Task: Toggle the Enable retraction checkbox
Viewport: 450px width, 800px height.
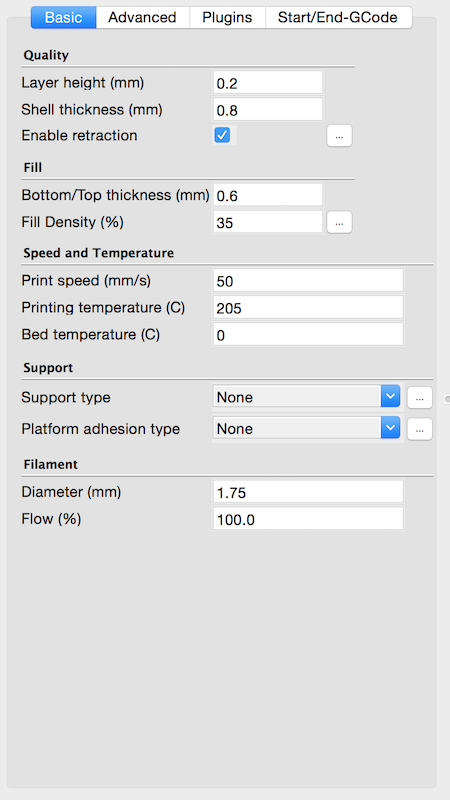Action: (222, 135)
